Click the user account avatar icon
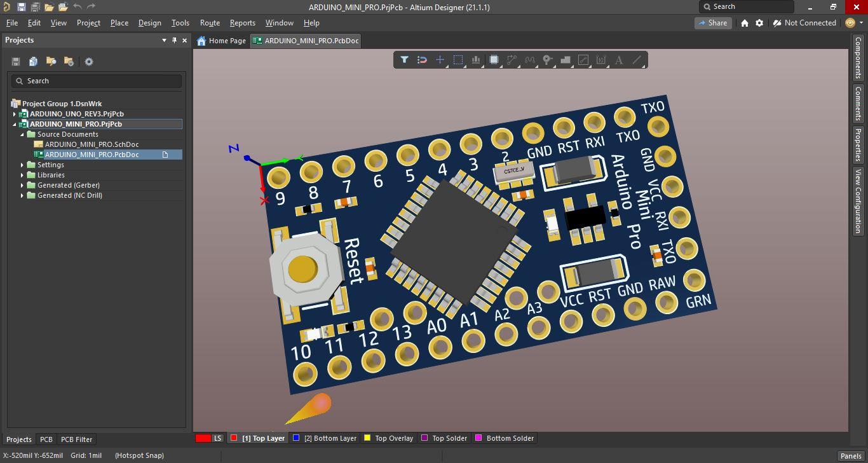Viewport: 868px width, 463px height. tap(851, 23)
